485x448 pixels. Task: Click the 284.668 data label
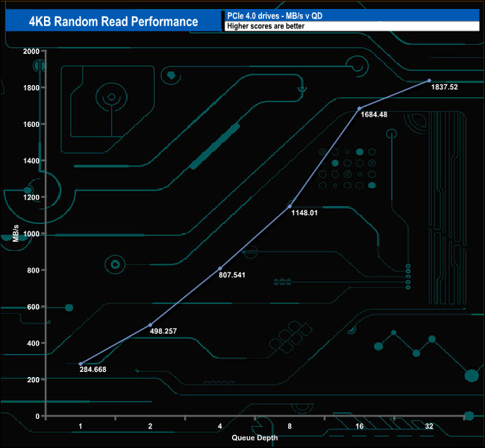(x=95, y=369)
